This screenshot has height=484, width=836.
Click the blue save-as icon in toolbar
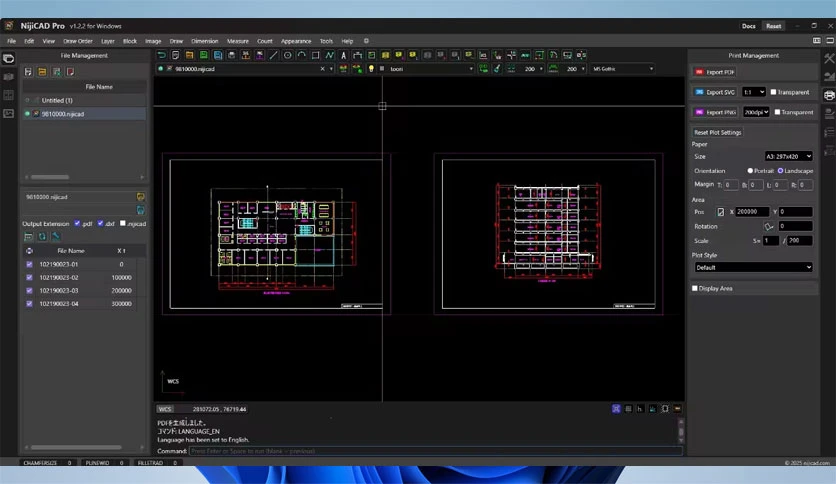218,55
